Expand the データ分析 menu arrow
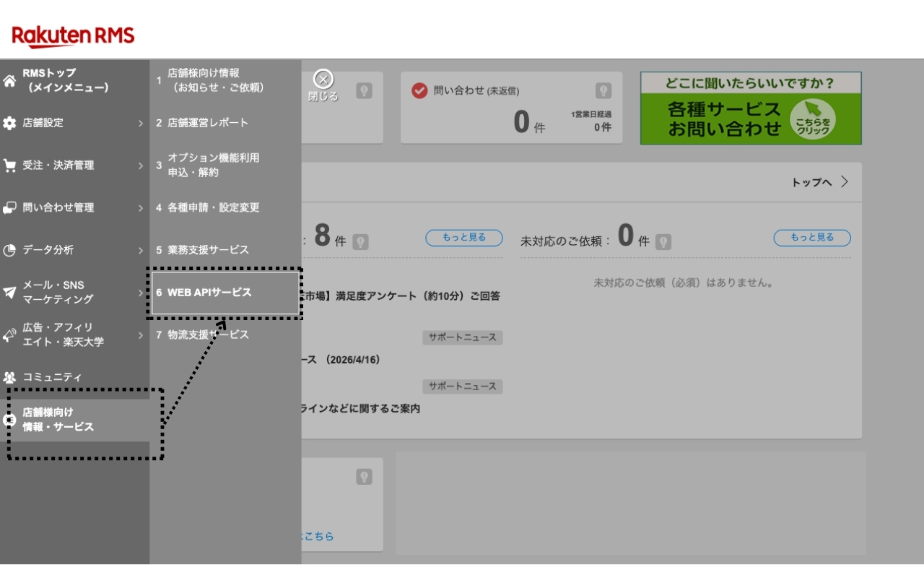Viewport: 924px width, 578px height. tap(141, 250)
